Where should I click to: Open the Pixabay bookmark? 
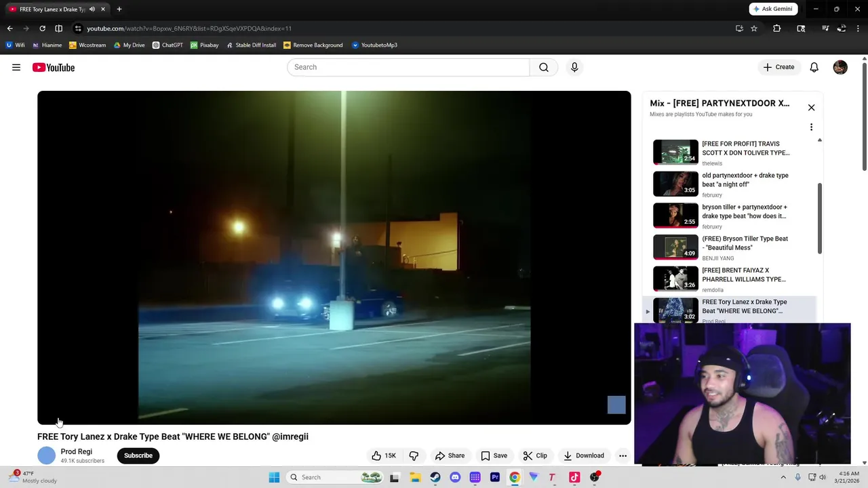point(204,45)
